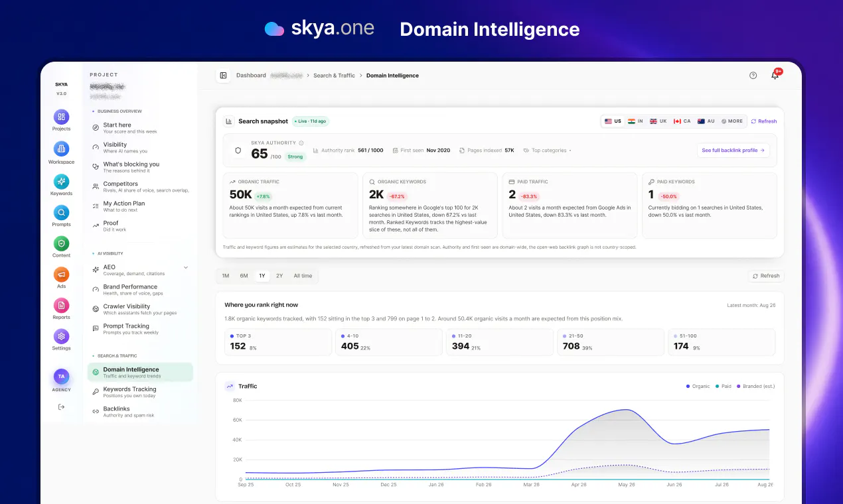Toggle the Paid legend series
843x504 pixels.
724,386
